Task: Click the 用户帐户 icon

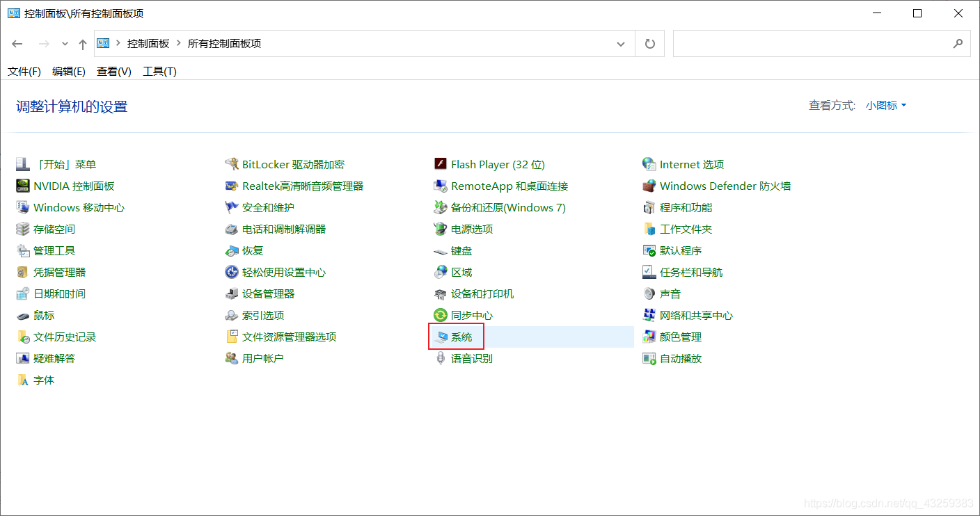Action: (232, 358)
